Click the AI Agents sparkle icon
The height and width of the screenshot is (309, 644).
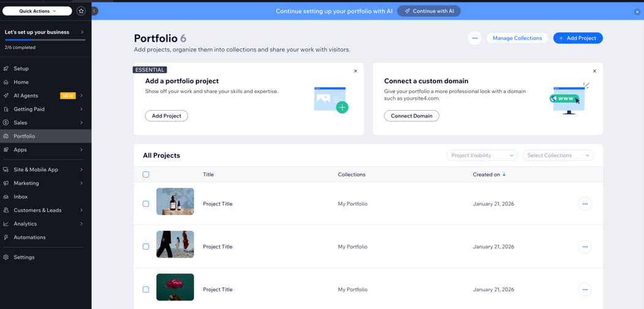6,95
